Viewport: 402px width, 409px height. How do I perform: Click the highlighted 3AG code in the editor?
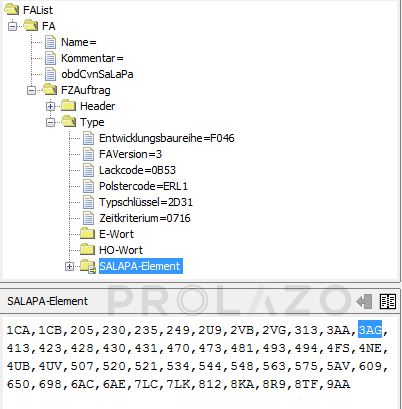(x=370, y=330)
